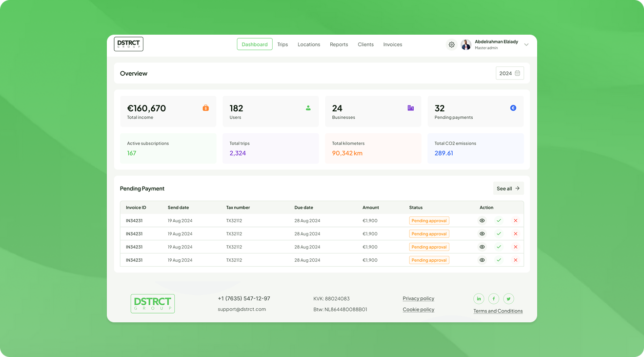Reject the first invoice with red X
The height and width of the screenshot is (357, 644).
[515, 221]
